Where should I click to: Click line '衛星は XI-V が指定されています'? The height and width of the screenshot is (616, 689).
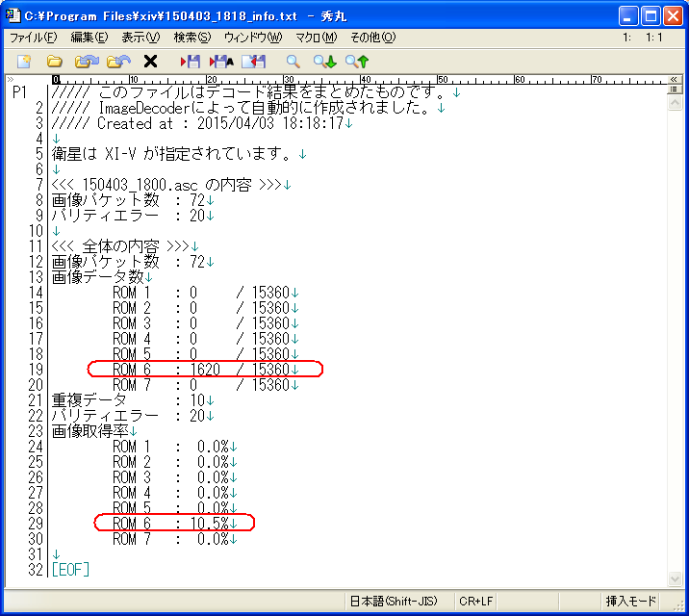179,154
